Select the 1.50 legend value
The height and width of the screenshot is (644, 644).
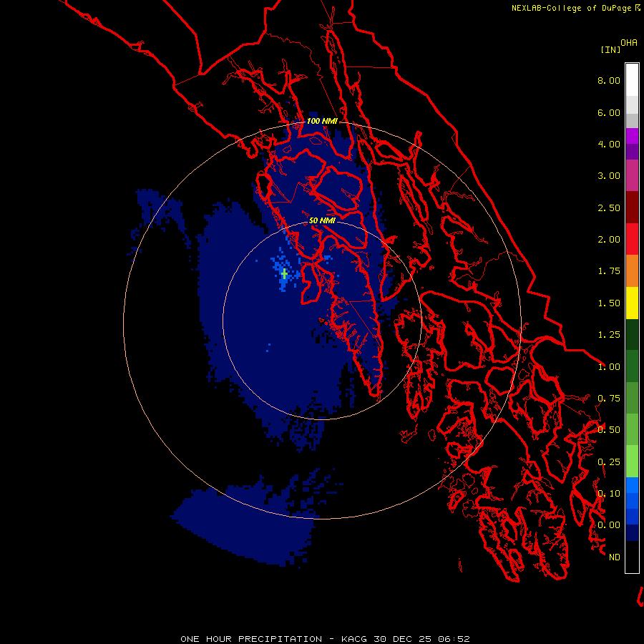click(609, 303)
